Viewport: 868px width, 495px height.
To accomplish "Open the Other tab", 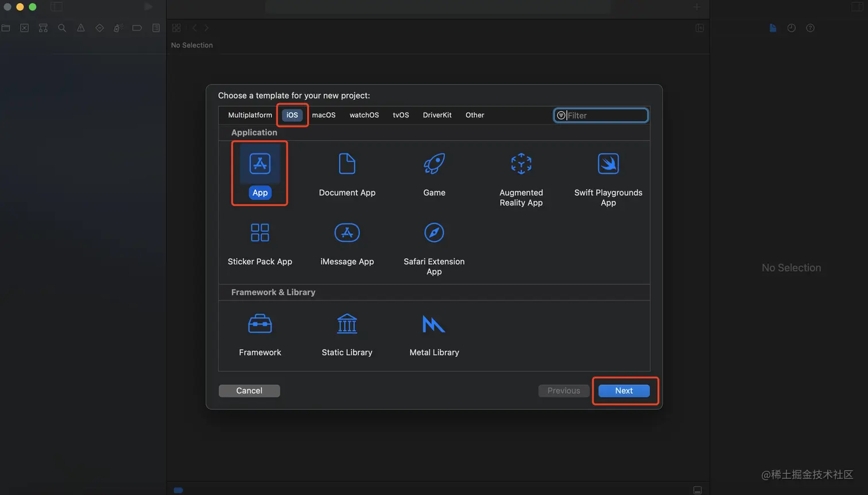I will tap(475, 115).
